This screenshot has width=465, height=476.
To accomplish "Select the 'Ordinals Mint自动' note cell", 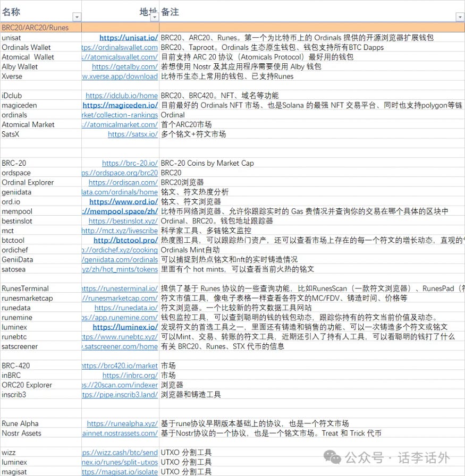I will [x=312, y=250].
